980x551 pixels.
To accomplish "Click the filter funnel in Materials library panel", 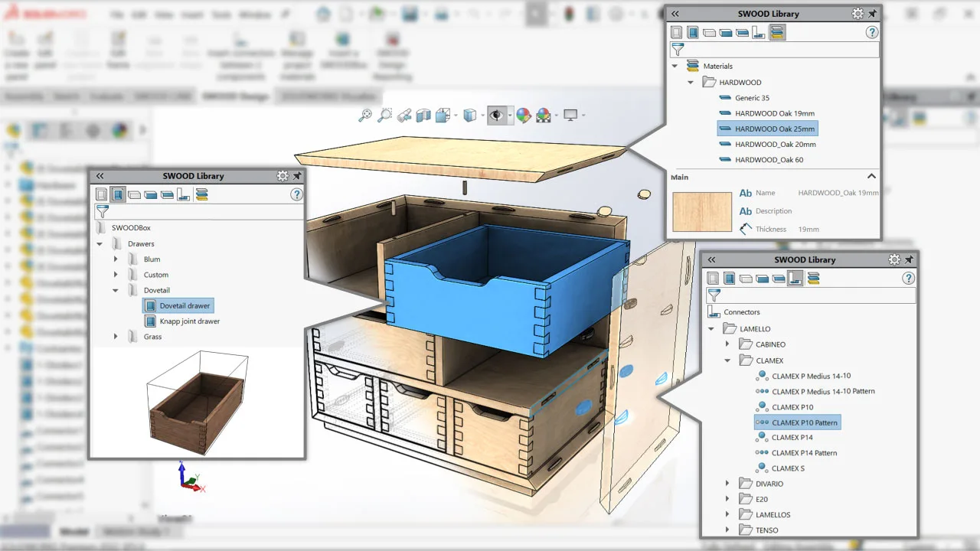I will [x=678, y=50].
